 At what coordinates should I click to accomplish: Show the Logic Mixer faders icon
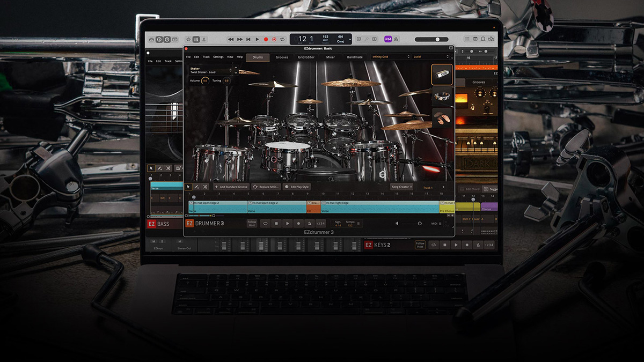pyautogui.click(x=196, y=39)
